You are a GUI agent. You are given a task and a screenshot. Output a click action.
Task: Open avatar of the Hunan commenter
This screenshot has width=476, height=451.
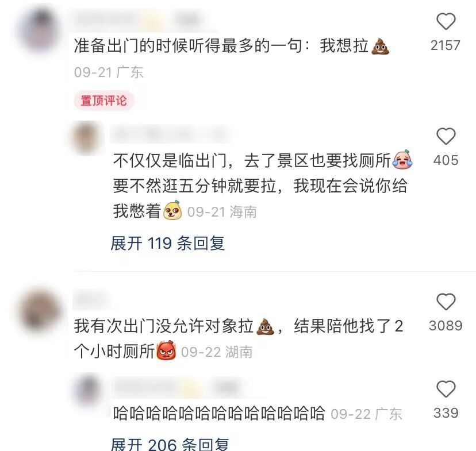pos(40,310)
